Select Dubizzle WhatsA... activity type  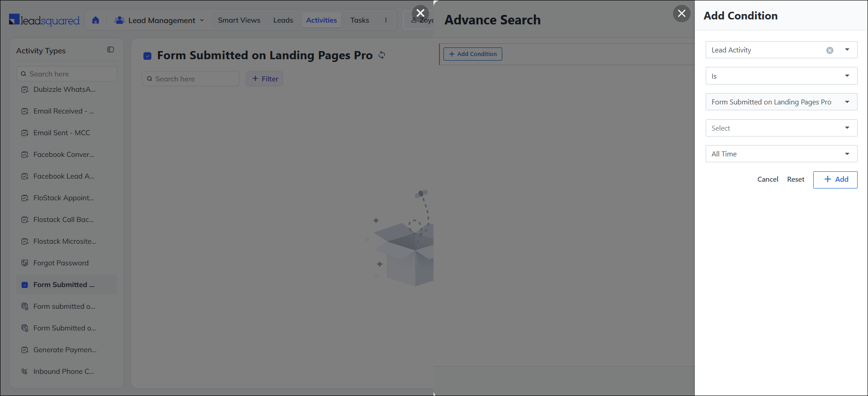coord(66,90)
